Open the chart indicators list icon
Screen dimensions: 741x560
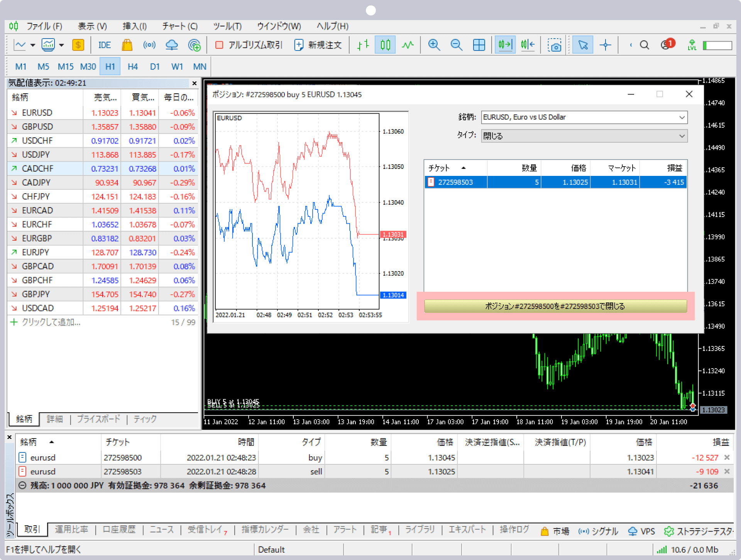[x=48, y=45]
